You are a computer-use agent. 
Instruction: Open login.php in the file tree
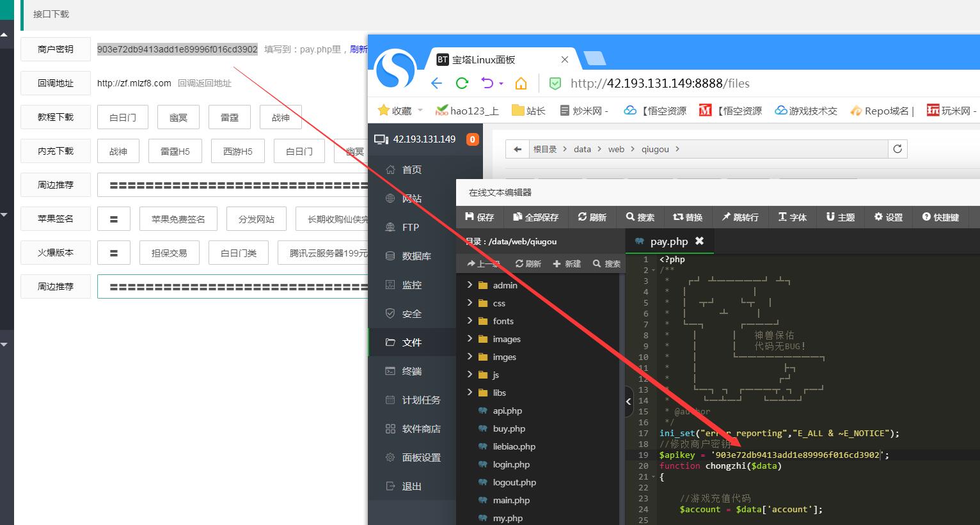[x=511, y=464]
